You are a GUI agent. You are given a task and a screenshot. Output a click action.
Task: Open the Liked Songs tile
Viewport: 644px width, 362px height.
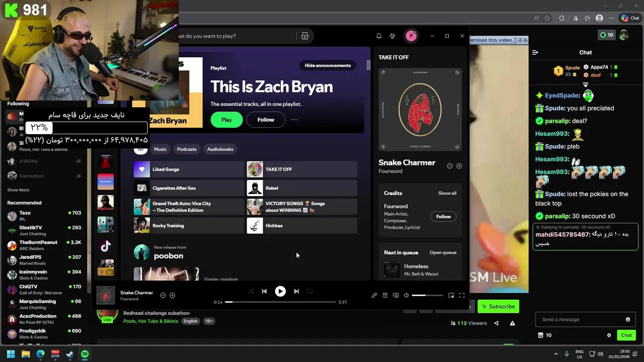189,169
